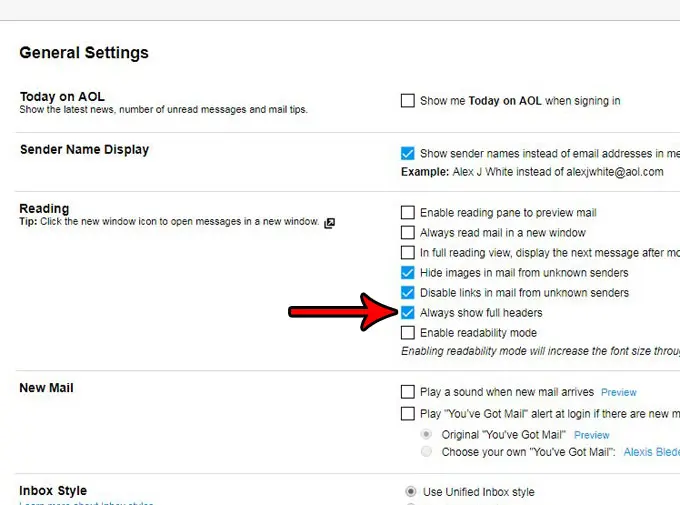Select Use Unified Inbox style radio button
This screenshot has height=505, width=680.
click(410, 492)
